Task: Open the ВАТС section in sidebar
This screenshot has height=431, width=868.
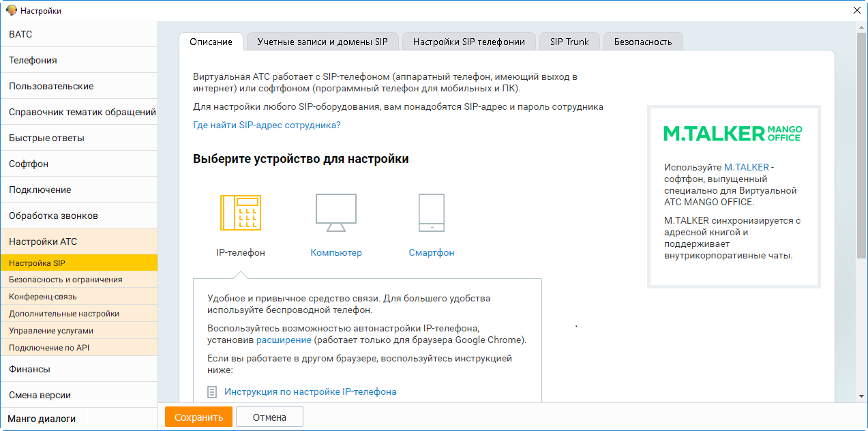Action: click(79, 34)
